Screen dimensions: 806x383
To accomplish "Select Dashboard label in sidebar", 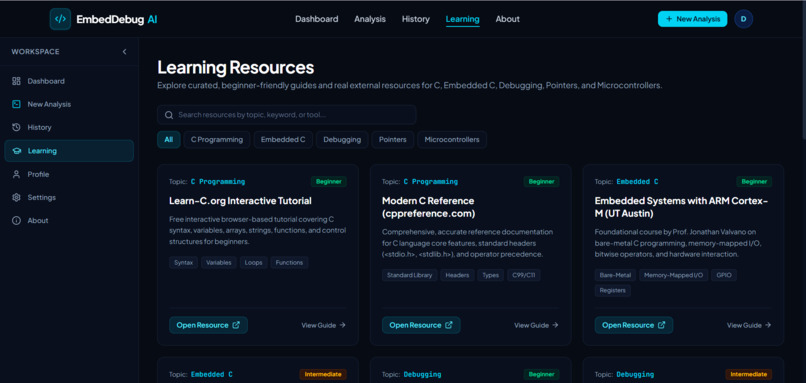I will (46, 81).
